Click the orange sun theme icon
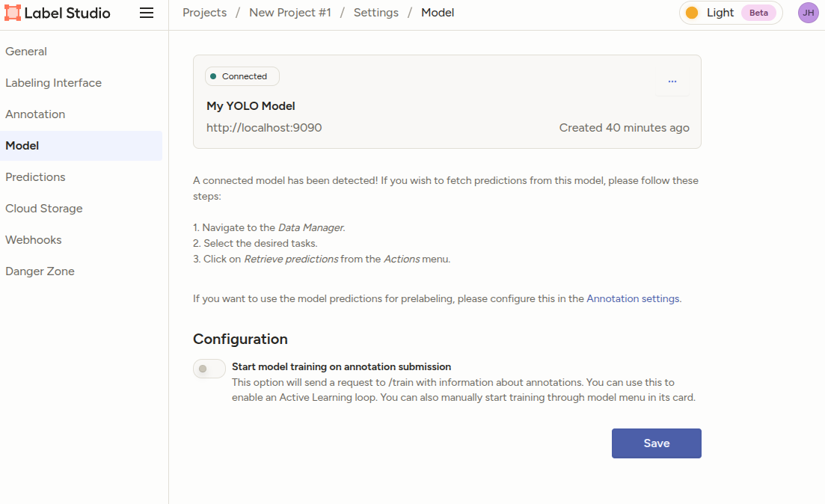Screen dimensions: 825x504 692,13
